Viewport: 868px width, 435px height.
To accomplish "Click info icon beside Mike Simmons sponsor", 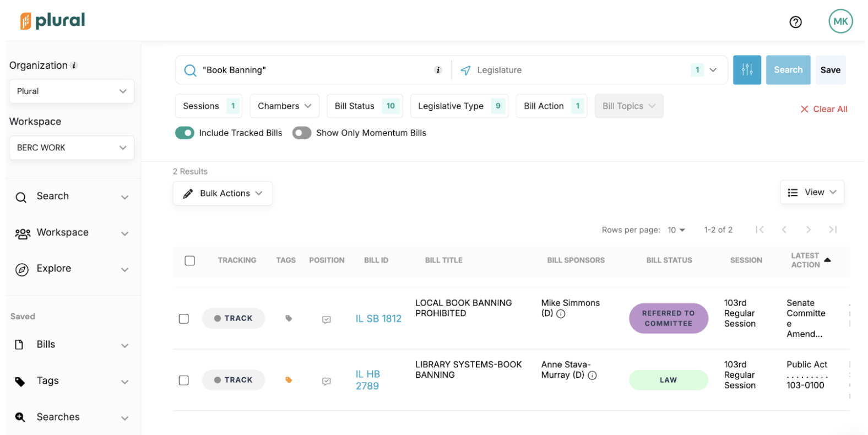I will click(561, 314).
